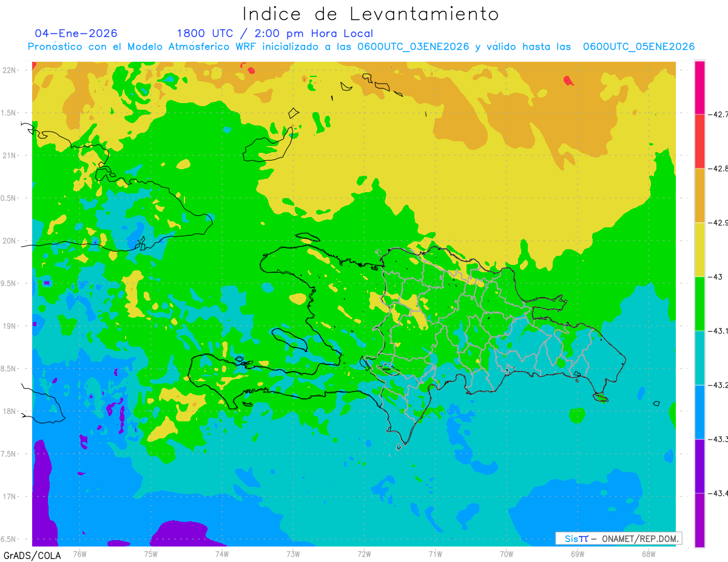
Task: Click the legend value '-43.4'
Action: point(718,493)
